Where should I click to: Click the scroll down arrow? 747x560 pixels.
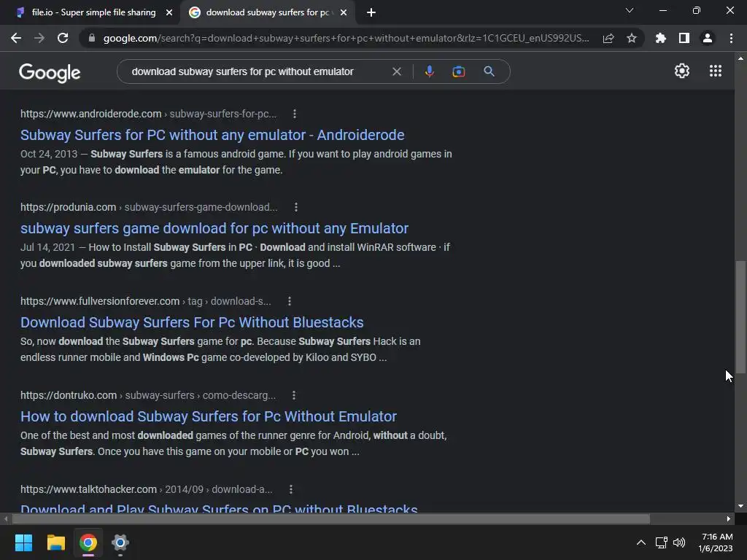point(740,506)
